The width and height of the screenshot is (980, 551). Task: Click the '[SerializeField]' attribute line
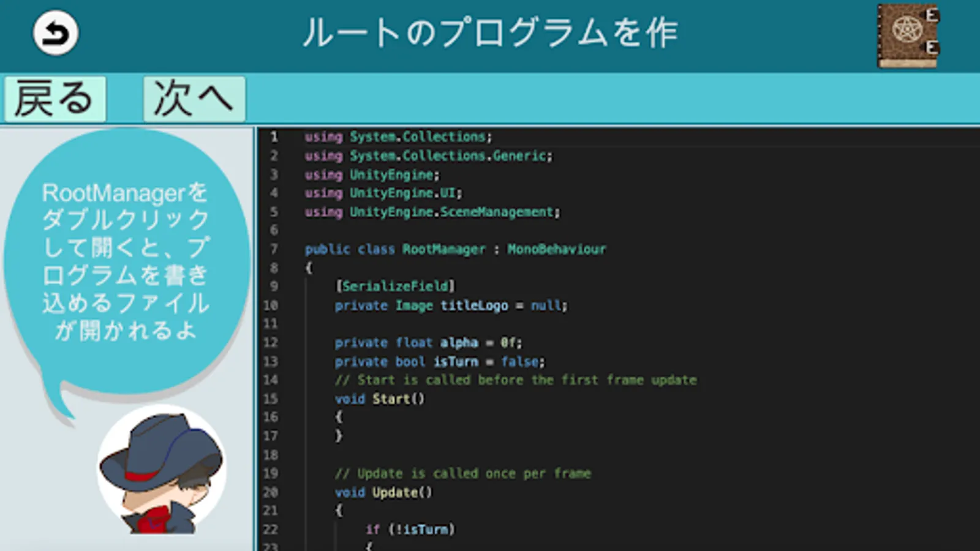coord(395,286)
